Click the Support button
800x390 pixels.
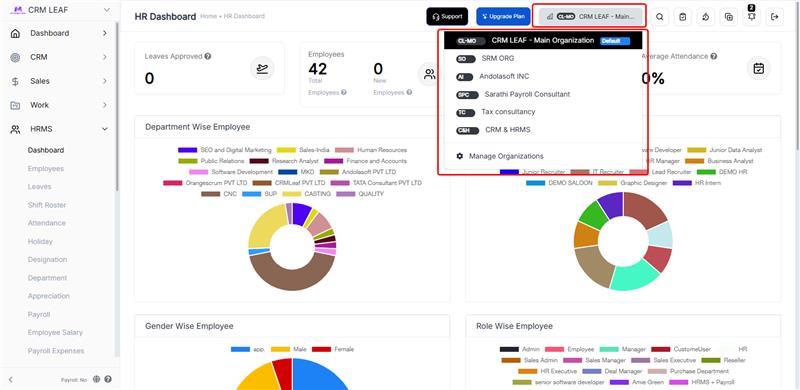pyautogui.click(x=447, y=16)
